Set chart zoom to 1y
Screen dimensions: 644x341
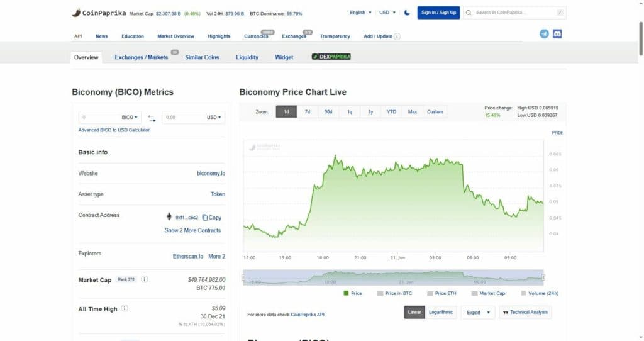tap(370, 112)
